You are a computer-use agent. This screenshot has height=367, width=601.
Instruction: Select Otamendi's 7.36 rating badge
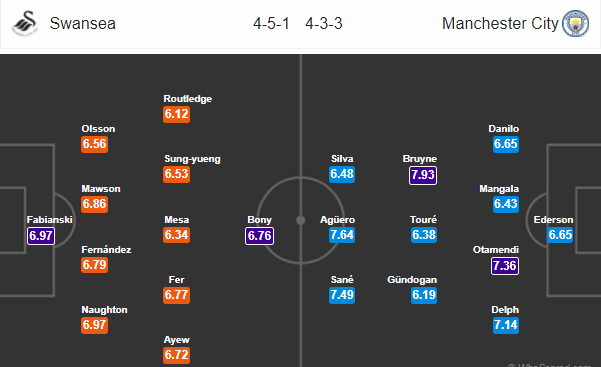[x=505, y=266]
